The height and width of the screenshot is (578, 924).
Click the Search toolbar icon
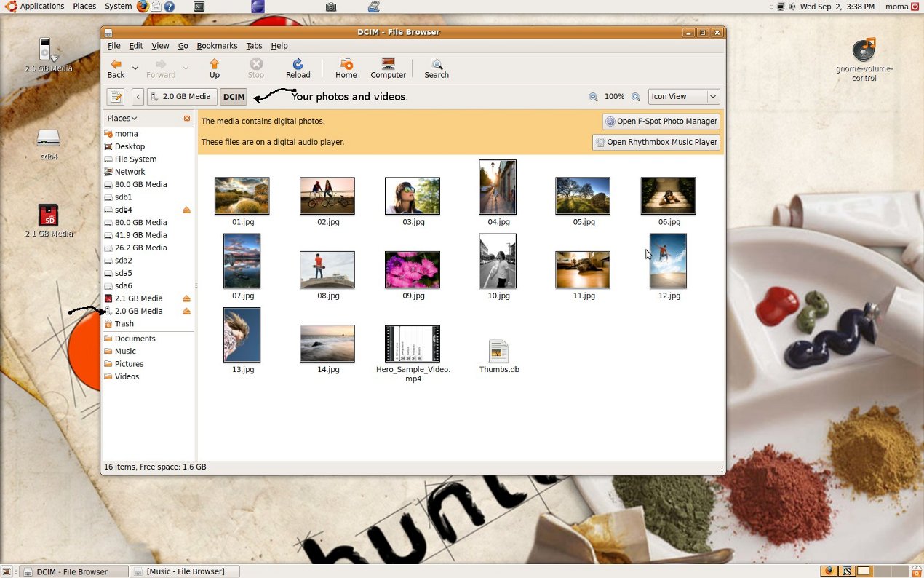click(x=436, y=68)
